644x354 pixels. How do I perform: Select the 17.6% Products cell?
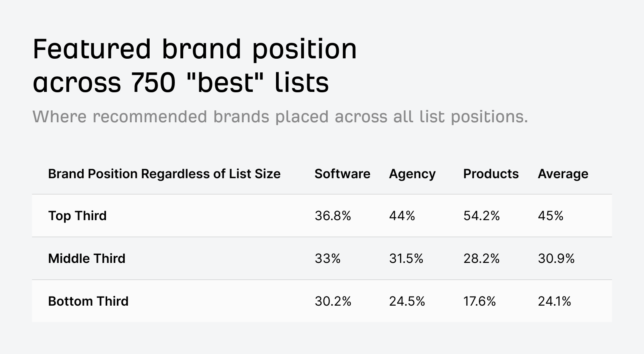(480, 301)
